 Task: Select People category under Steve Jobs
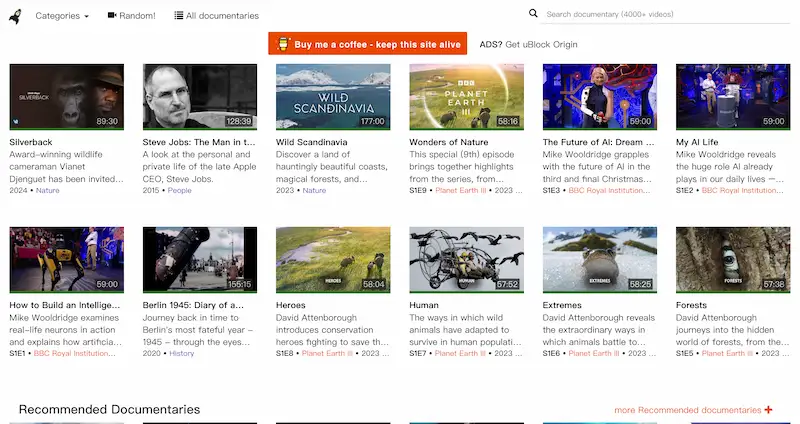pos(180,190)
